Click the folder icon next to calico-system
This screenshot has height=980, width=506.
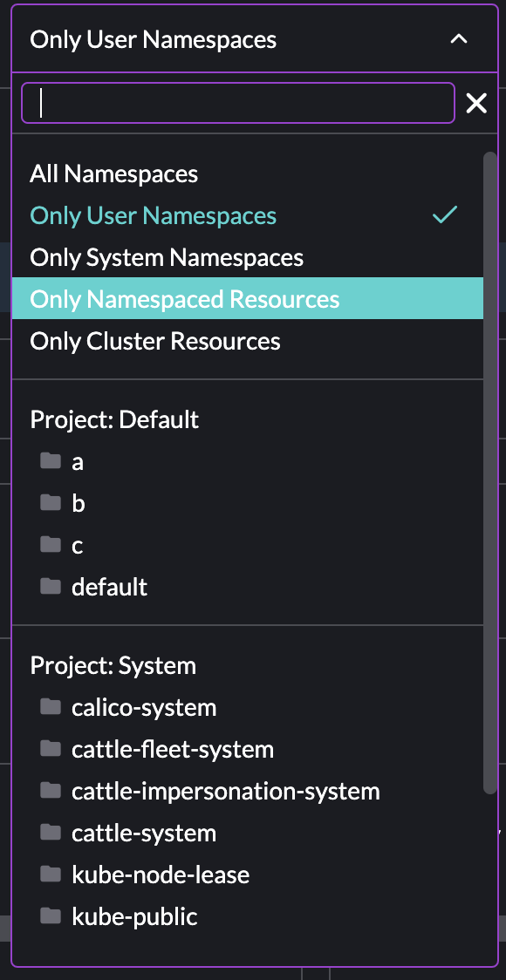pyautogui.click(x=50, y=707)
